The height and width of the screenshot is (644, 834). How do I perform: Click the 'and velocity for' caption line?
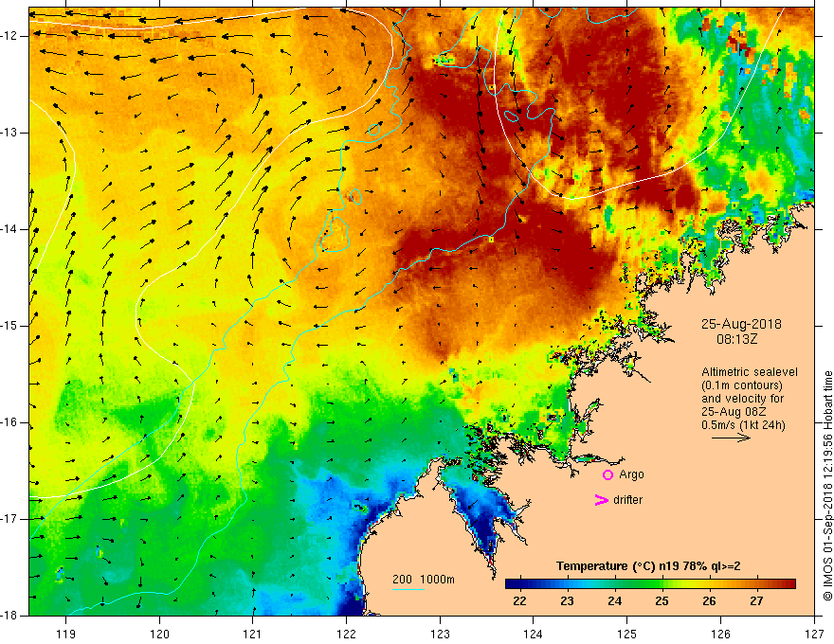click(x=742, y=399)
